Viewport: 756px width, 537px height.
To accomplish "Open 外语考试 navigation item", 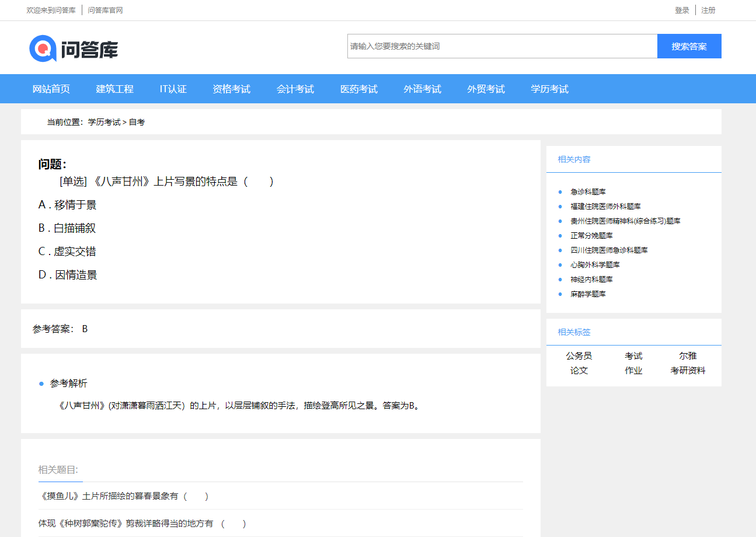I will pyautogui.click(x=423, y=89).
